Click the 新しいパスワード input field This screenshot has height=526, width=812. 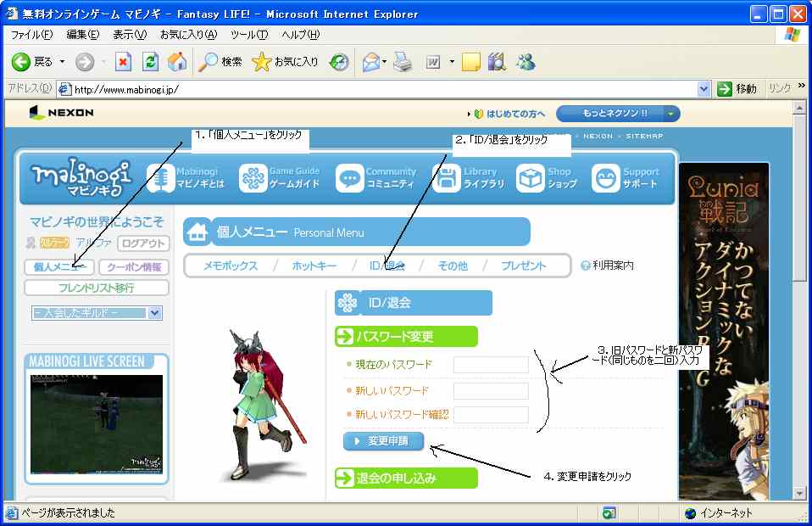[x=491, y=390]
